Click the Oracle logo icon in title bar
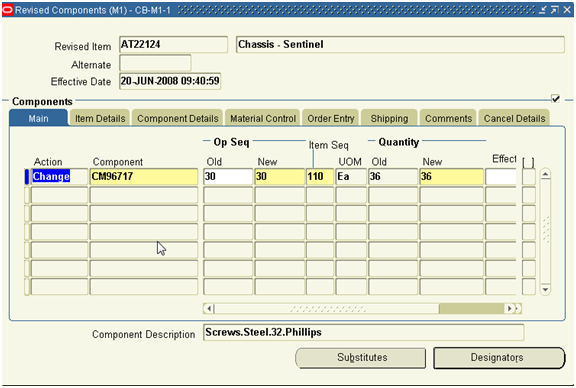 pos(7,10)
